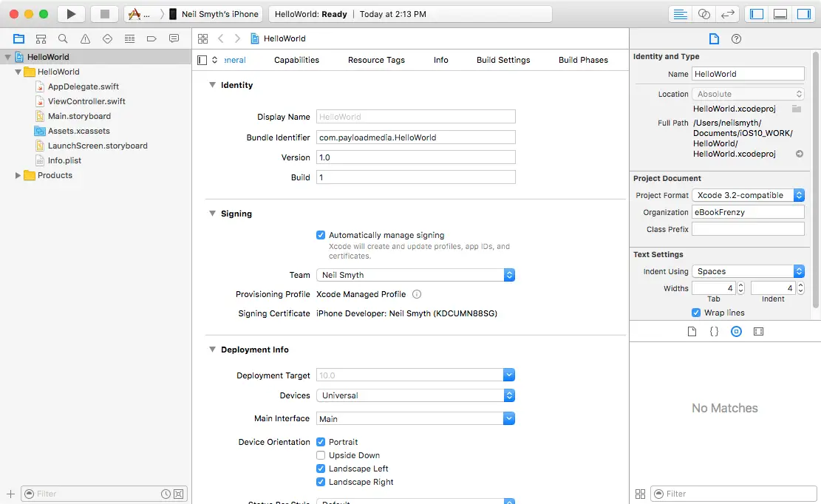Image resolution: width=821 pixels, height=504 pixels.
Task: Run the HelloWorld app
Action: tap(70, 13)
